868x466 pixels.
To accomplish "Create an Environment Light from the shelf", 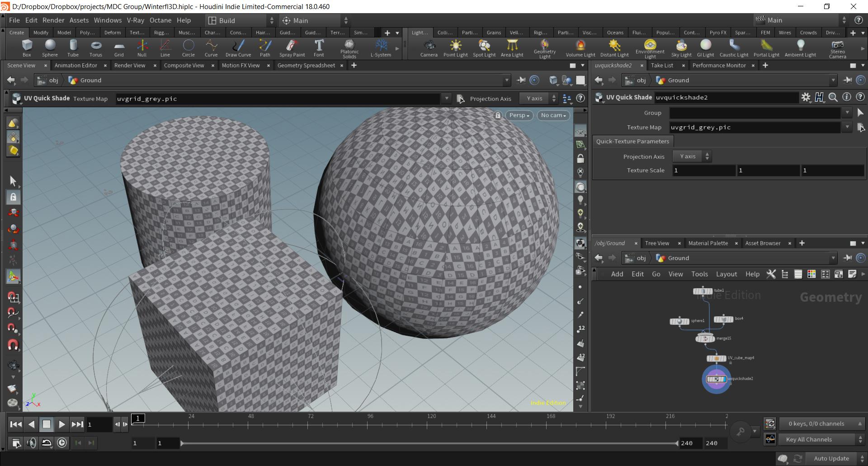I will coord(650,48).
